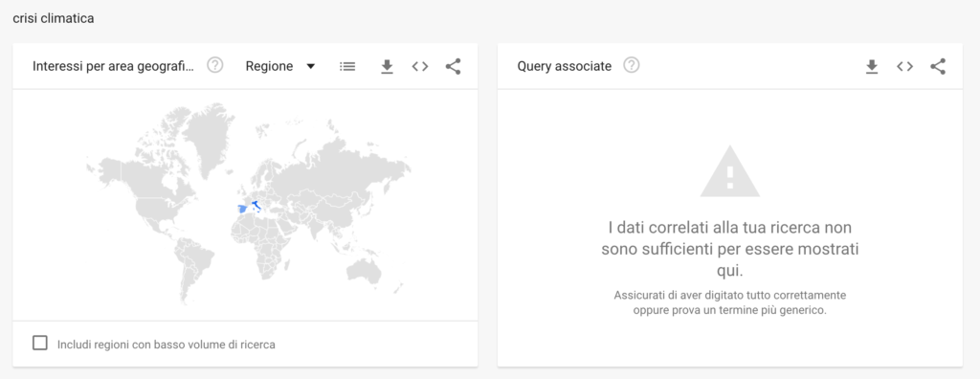This screenshot has width=980, height=379.
Task: Click the Interessi per area geografica title
Action: [114, 66]
